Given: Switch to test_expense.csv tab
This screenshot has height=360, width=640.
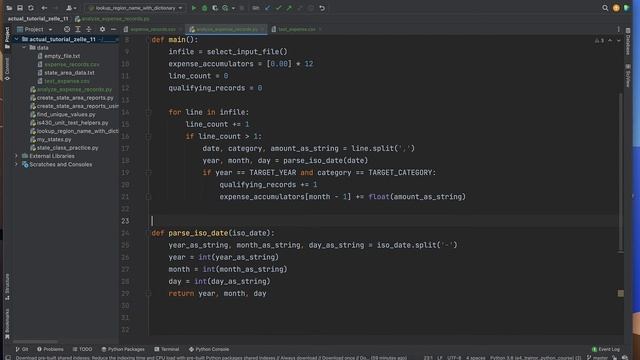Looking at the screenshot, I should click(296, 29).
